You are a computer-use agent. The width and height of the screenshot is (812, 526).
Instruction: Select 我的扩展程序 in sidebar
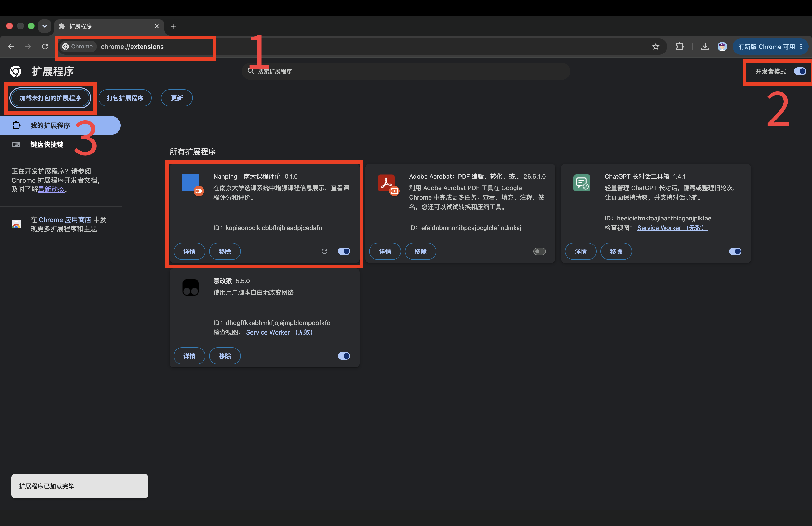click(x=60, y=125)
